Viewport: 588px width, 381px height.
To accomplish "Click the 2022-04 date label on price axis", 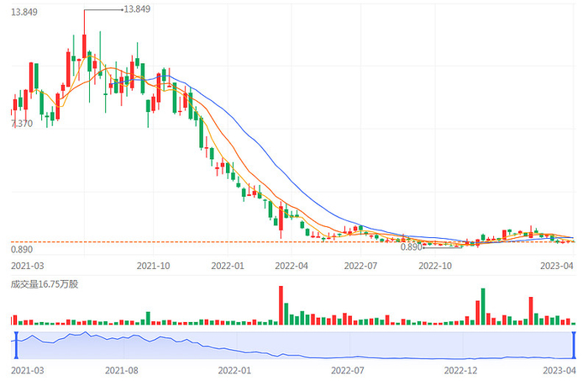I will pos(291,266).
